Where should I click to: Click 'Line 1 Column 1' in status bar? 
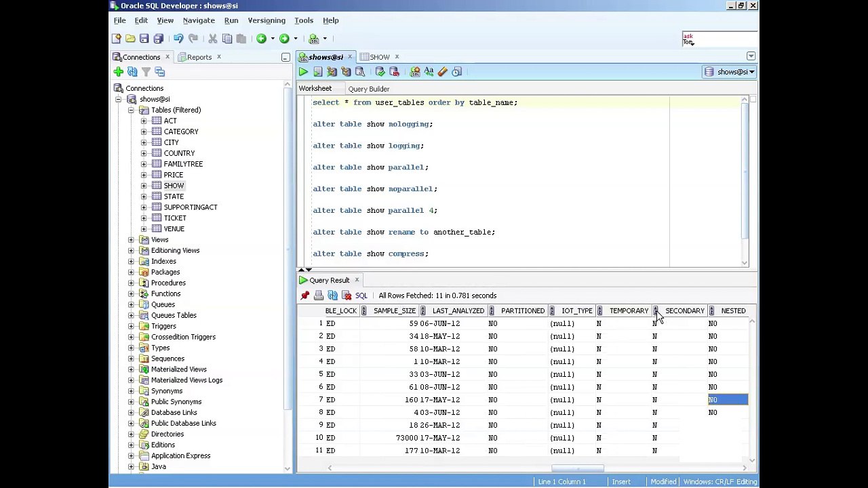pyautogui.click(x=561, y=482)
